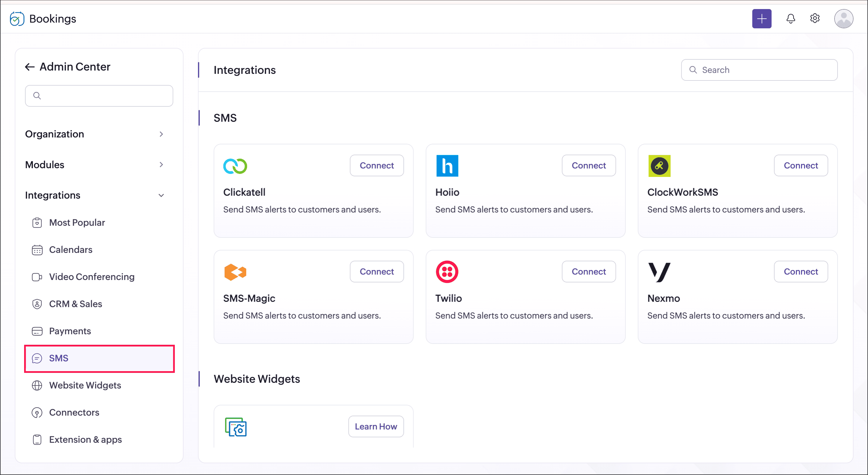Open Calendars in the sidebar
This screenshot has height=475, width=868.
pos(71,250)
